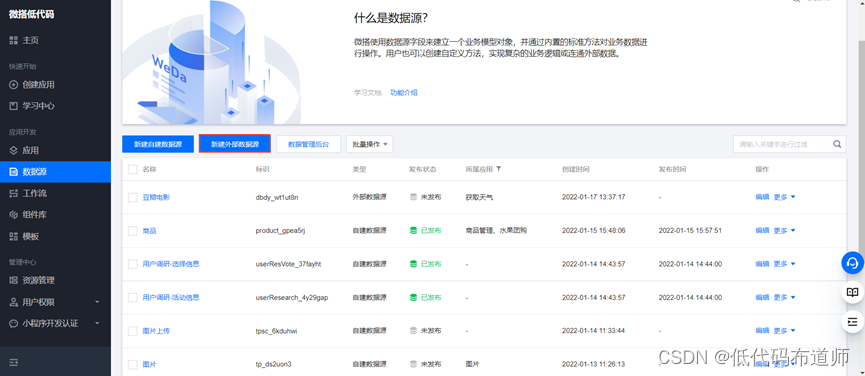This screenshot has width=865, height=376.
Task: Check the 图片上传 row checkbox
Action: 132,331
